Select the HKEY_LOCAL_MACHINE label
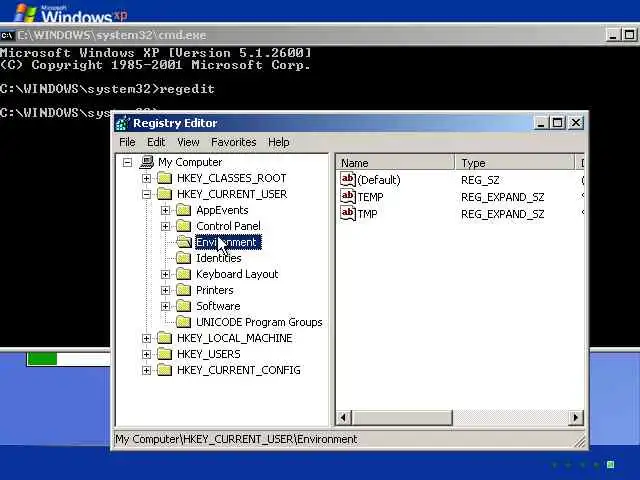Screen dimensions: 640x480 tap(235, 338)
